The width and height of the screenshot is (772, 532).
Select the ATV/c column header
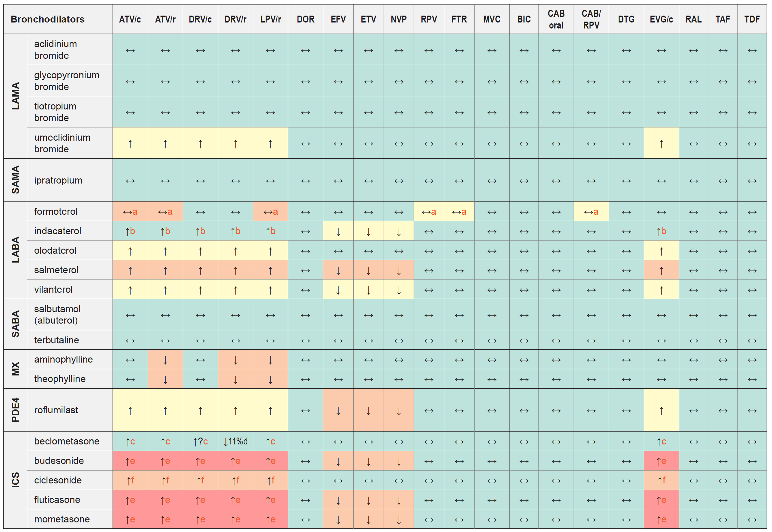(x=130, y=19)
